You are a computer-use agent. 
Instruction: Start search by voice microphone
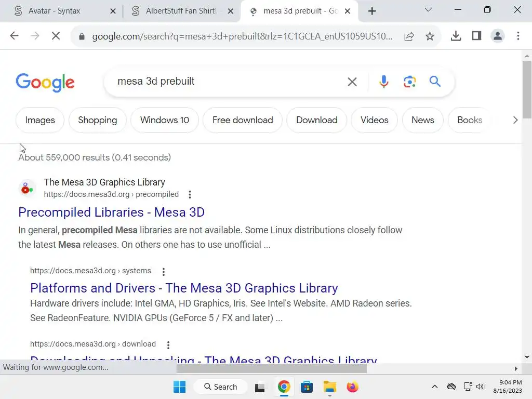coord(384,82)
